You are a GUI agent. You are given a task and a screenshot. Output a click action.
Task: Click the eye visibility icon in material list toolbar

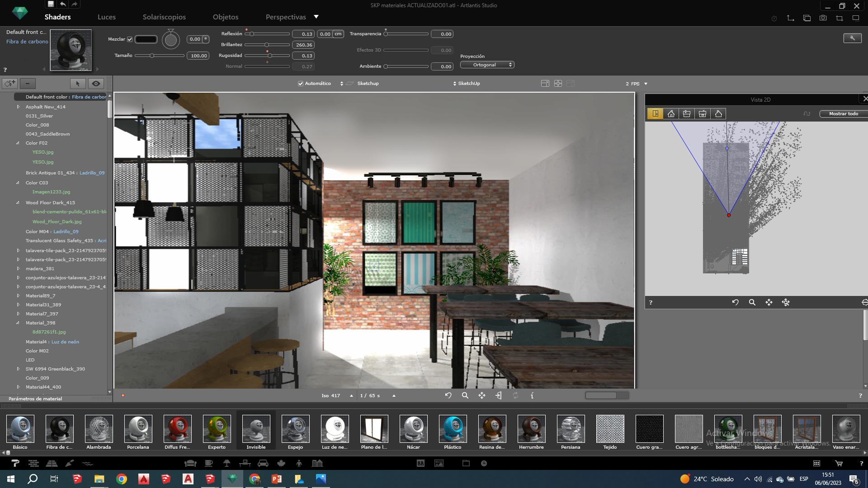point(96,84)
